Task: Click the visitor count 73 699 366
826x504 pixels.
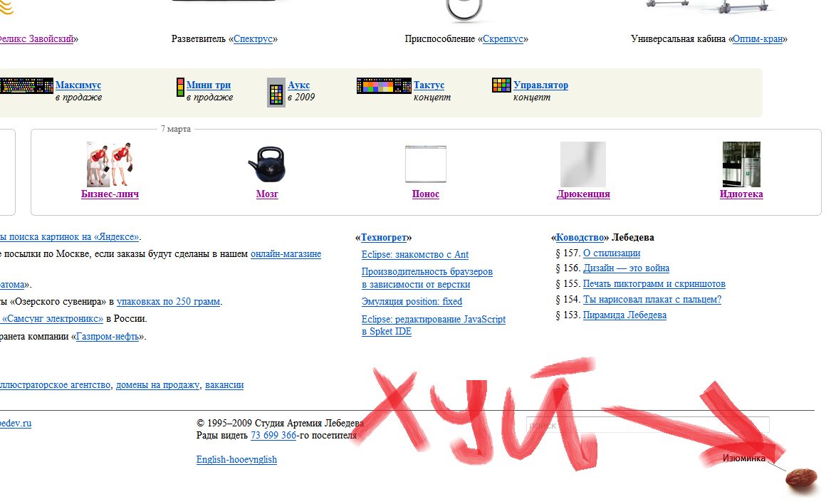Action: 273,435
